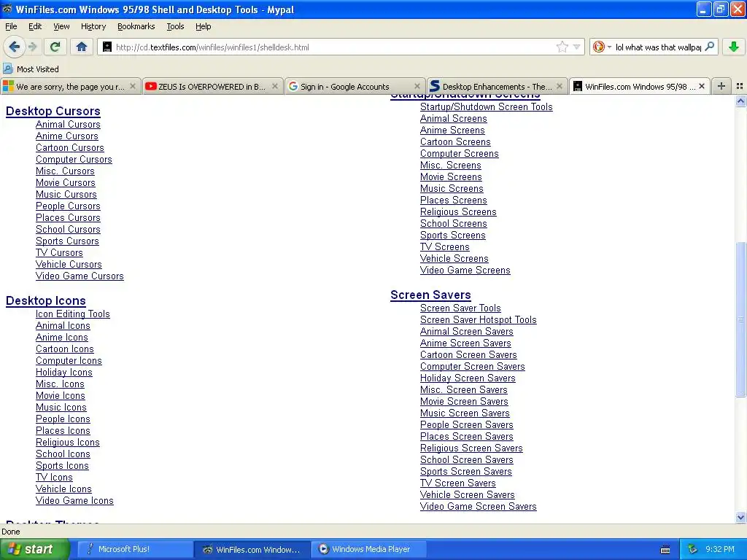Show all tabs grid icon
Image resolution: width=747 pixels, height=560 pixels.
click(x=740, y=86)
